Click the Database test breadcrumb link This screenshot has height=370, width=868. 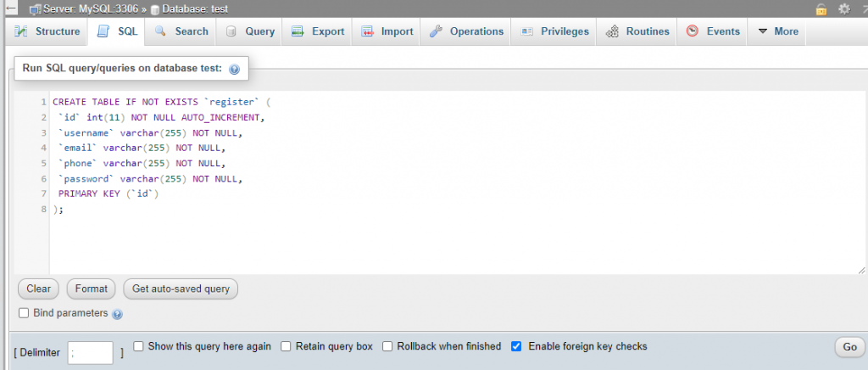click(189, 8)
